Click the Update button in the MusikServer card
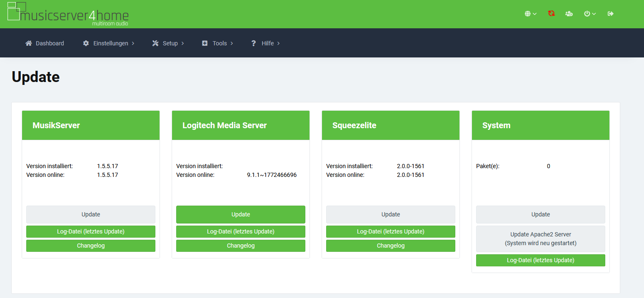The width and height of the screenshot is (644, 298). (91, 214)
